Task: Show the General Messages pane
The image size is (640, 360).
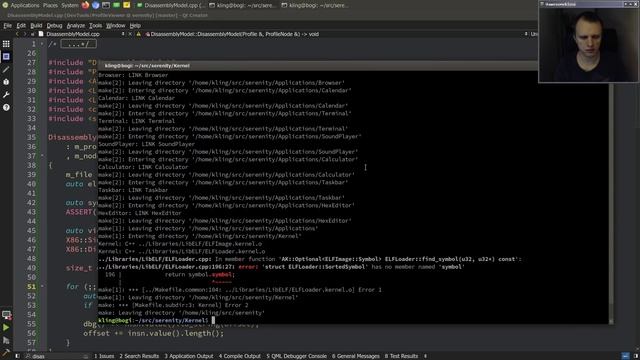Action: (356, 356)
